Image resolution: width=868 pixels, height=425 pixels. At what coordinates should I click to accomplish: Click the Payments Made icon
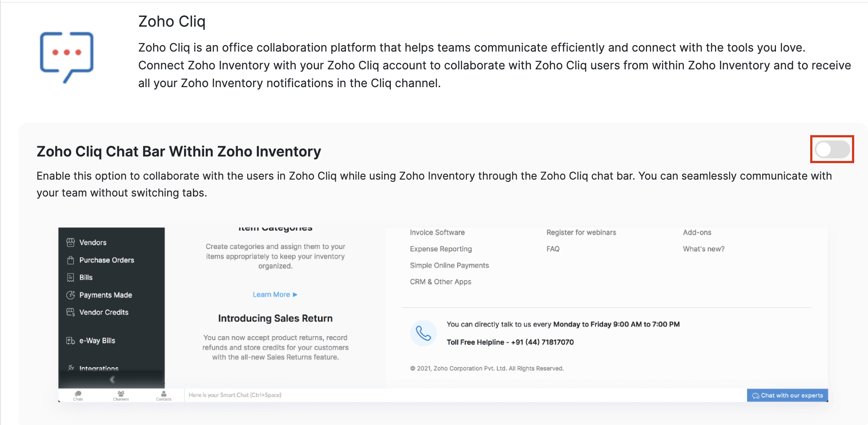[70, 295]
